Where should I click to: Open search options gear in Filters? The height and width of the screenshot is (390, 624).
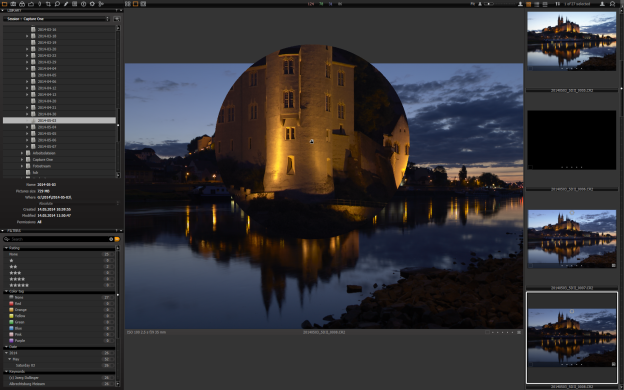111,239
